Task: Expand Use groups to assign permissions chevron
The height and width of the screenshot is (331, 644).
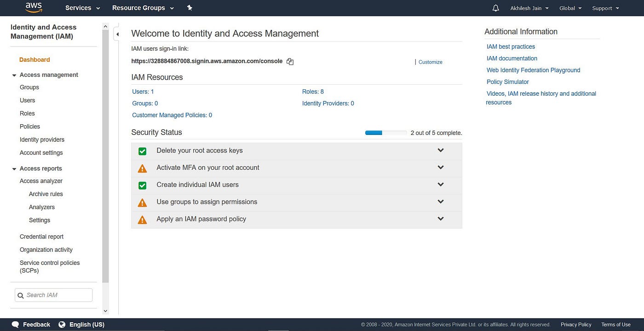Action: click(x=440, y=202)
